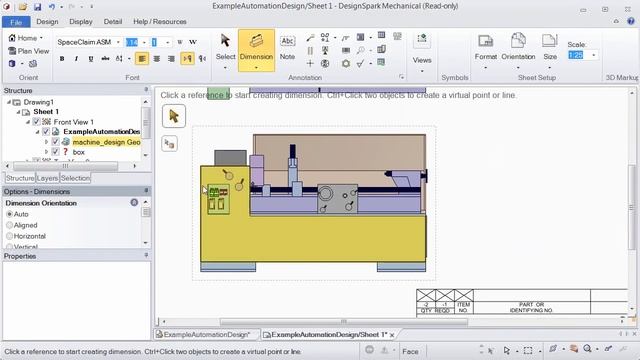640x360 pixels.
Task: Click the canvas horizontal scrollbar
Action: [344, 322]
